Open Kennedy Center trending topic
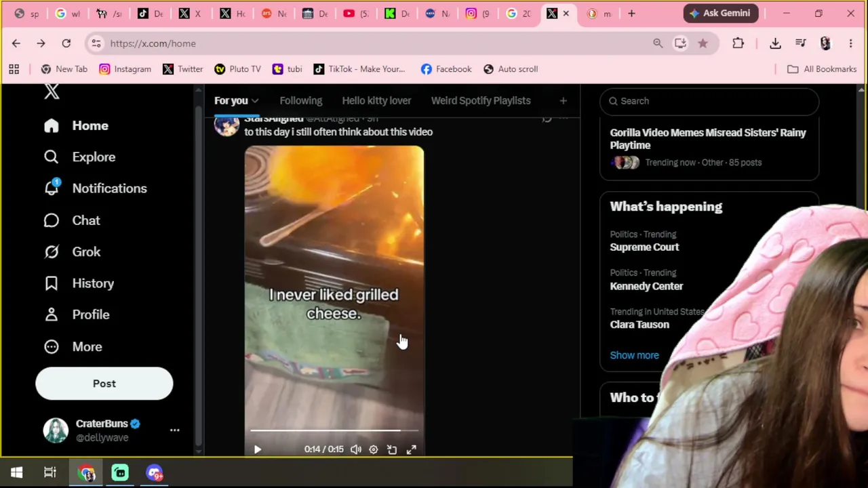 point(646,286)
